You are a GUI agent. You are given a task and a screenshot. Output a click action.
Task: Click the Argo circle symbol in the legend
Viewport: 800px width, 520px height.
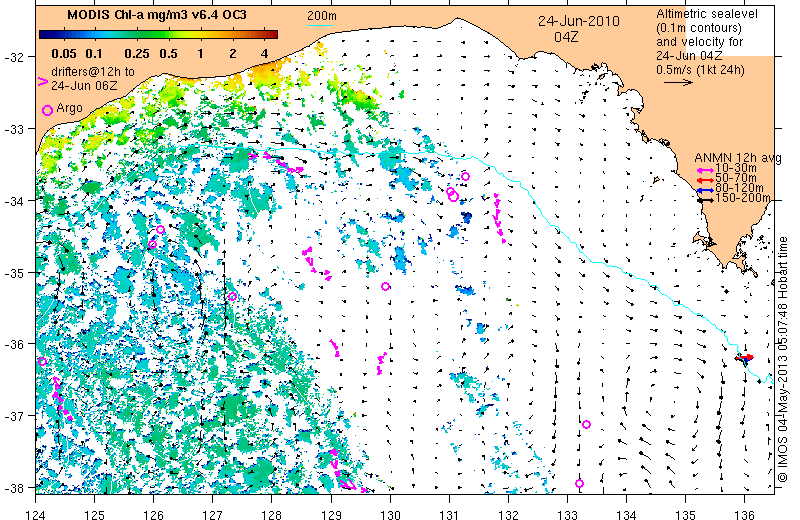coord(47,110)
